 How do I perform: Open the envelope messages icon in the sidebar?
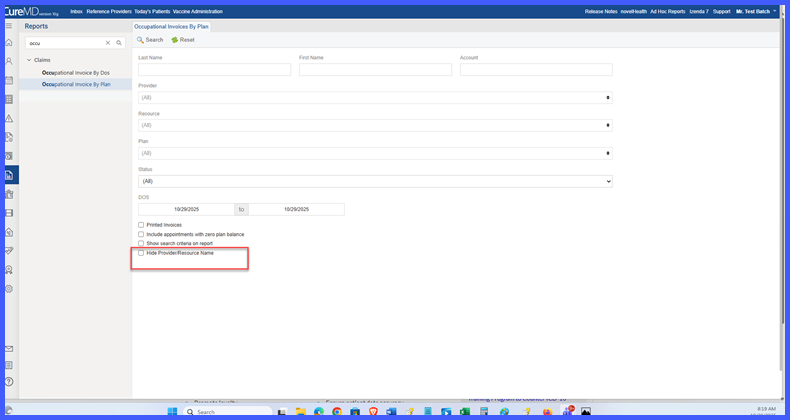click(9, 349)
